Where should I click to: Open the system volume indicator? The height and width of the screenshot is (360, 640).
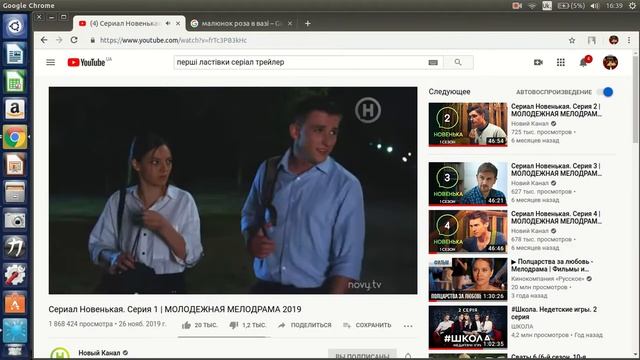pos(595,5)
